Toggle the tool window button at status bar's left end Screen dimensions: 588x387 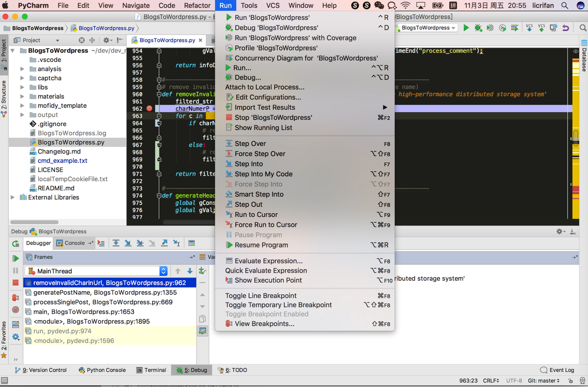coord(4,381)
